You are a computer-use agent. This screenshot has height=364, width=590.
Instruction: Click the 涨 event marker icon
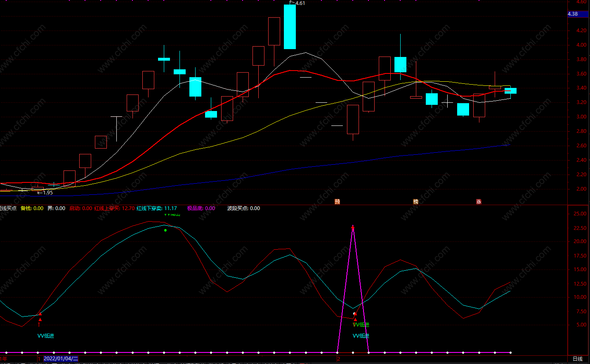[x=479, y=202]
